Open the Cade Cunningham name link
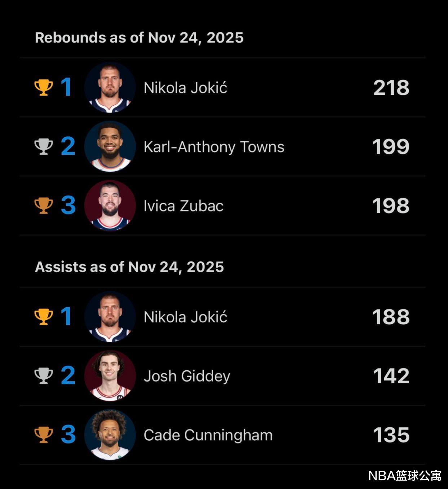This screenshot has width=448, height=489. [208, 435]
